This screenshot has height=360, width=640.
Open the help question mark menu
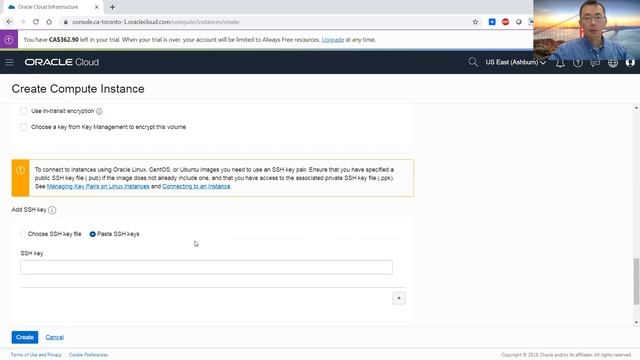click(578, 62)
